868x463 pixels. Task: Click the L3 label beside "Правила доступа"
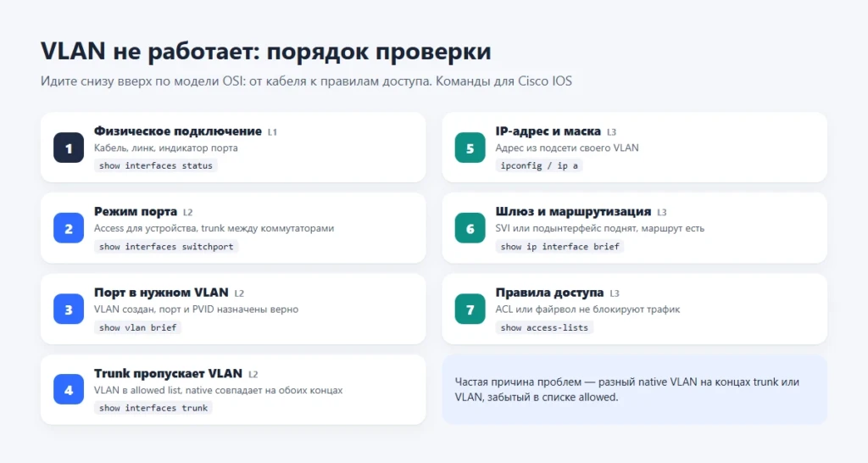[615, 293]
